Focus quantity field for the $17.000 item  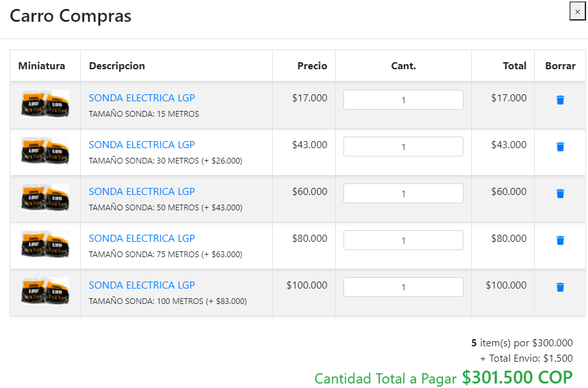coord(403,99)
